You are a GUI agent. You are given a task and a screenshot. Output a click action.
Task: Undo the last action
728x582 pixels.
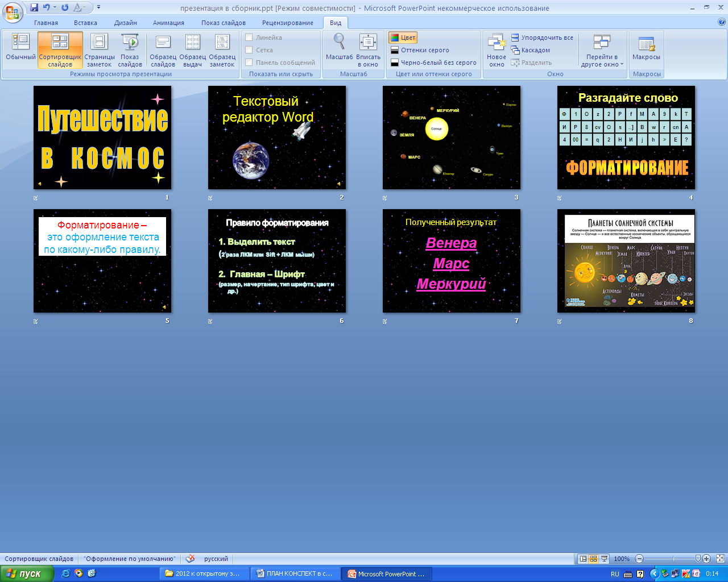tap(46, 7)
